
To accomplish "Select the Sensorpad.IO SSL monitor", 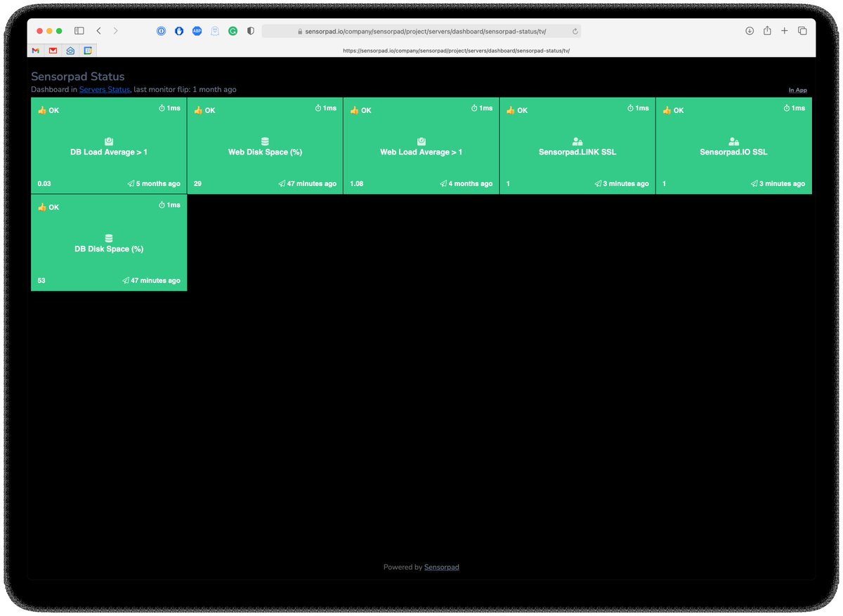I will (733, 145).
